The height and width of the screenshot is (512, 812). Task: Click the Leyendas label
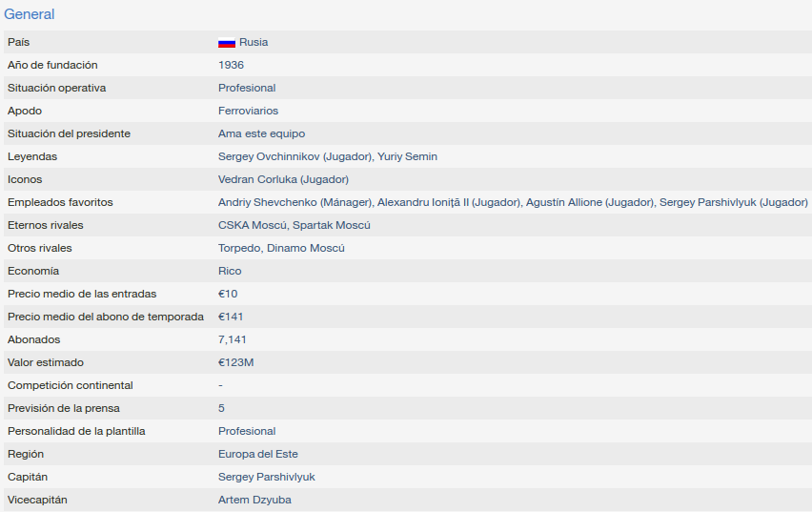tap(32, 156)
